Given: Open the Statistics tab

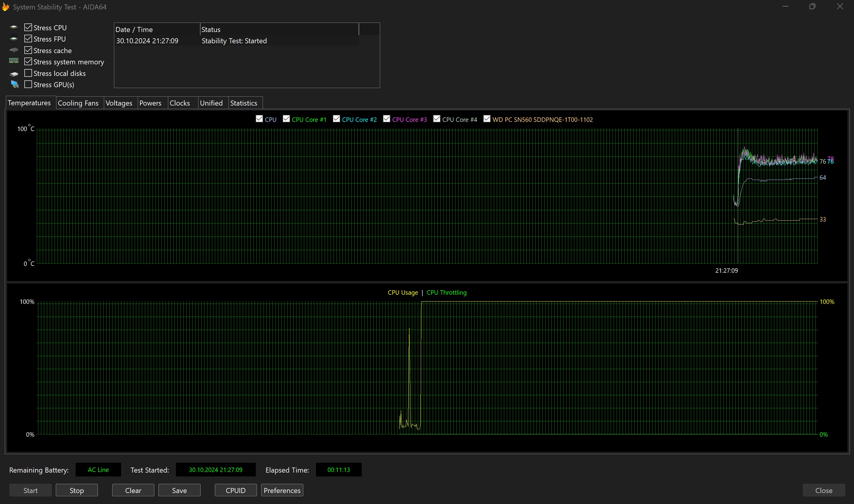Looking at the screenshot, I should pyautogui.click(x=243, y=103).
